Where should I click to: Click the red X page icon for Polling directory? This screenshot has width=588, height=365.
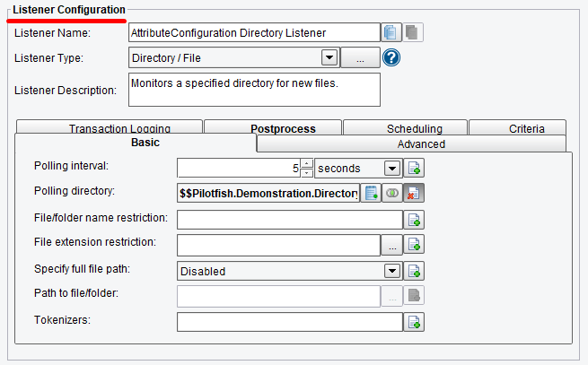point(415,193)
